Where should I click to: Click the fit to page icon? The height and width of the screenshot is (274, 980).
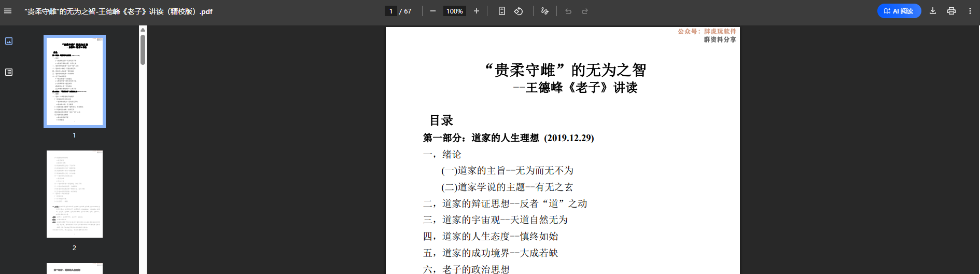(x=502, y=11)
